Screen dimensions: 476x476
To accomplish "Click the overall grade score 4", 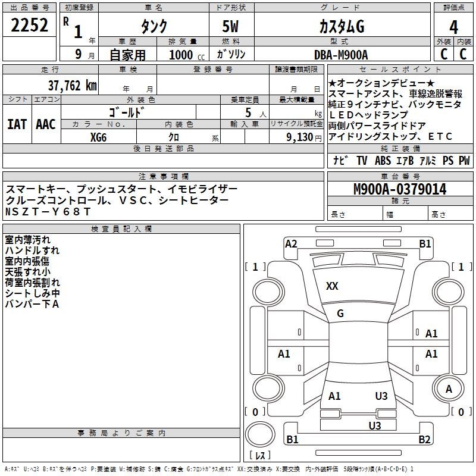I will click(x=453, y=27).
